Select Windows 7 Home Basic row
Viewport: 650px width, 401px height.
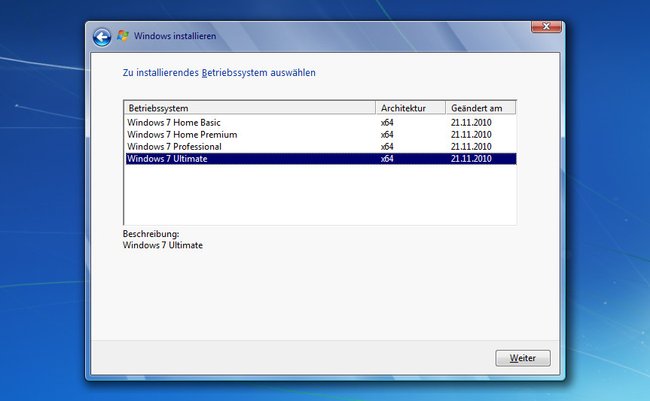pyautogui.click(x=321, y=122)
